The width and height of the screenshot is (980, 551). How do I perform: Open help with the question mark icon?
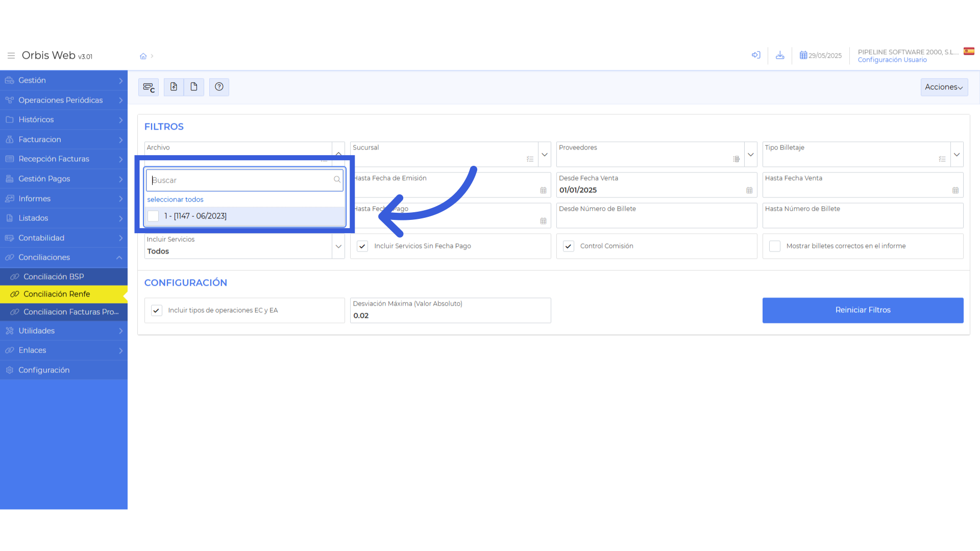219,87
